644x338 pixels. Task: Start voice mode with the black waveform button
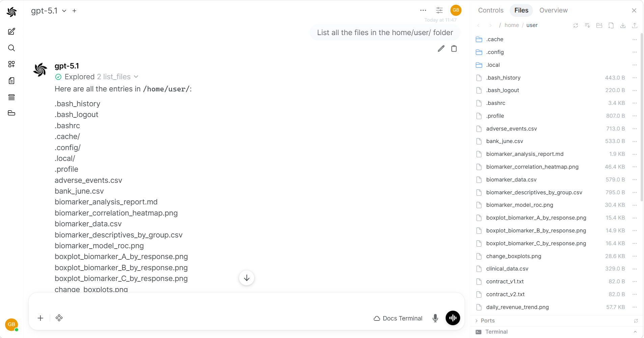pyautogui.click(x=453, y=318)
